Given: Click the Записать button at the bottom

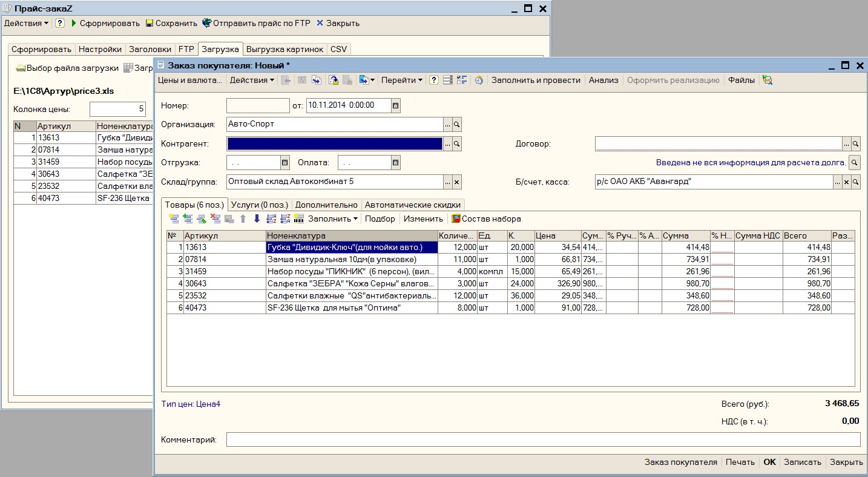Looking at the screenshot, I should 803,462.
